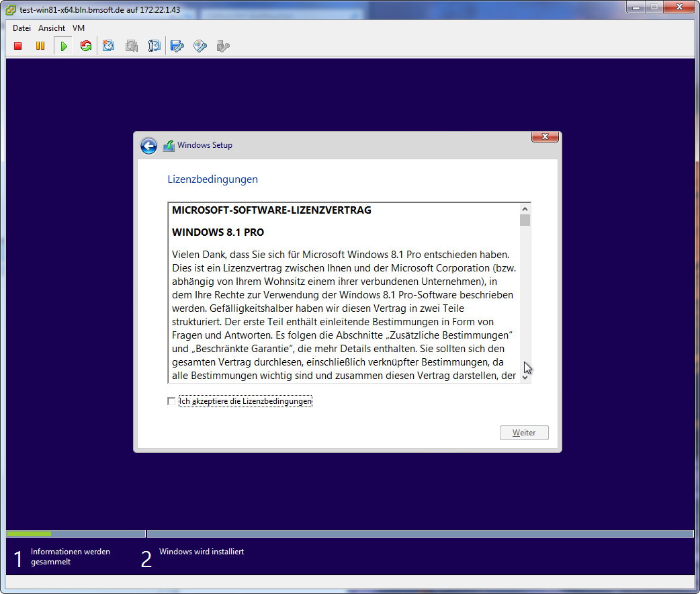Reset the virtual machine

coord(86,46)
